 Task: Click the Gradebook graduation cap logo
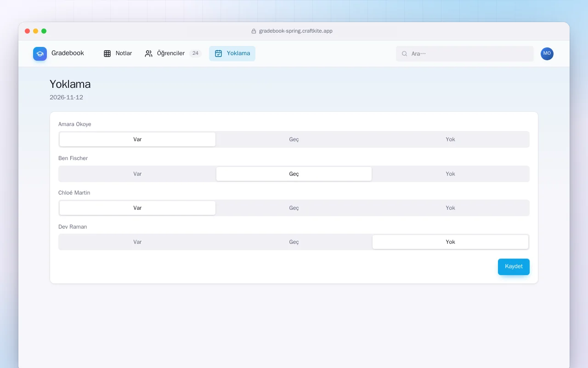[40, 54]
